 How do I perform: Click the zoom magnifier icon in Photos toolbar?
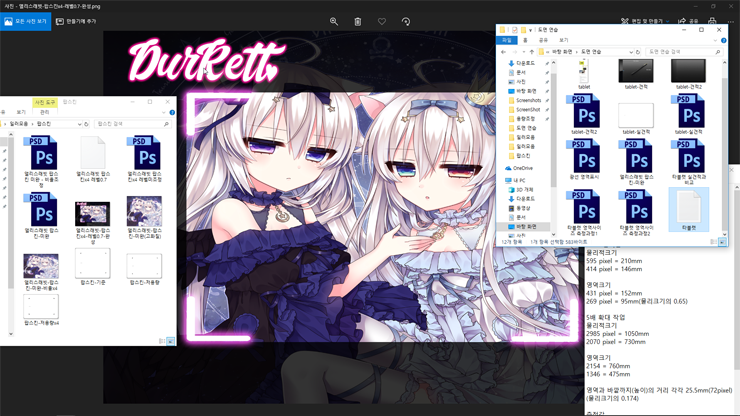(334, 22)
